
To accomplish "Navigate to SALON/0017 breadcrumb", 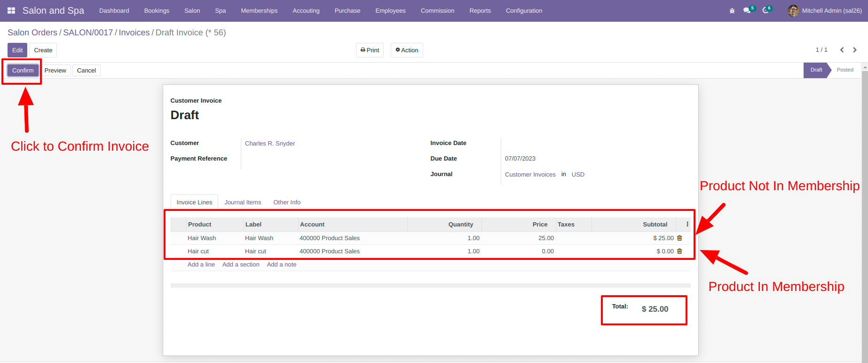I will (x=88, y=32).
